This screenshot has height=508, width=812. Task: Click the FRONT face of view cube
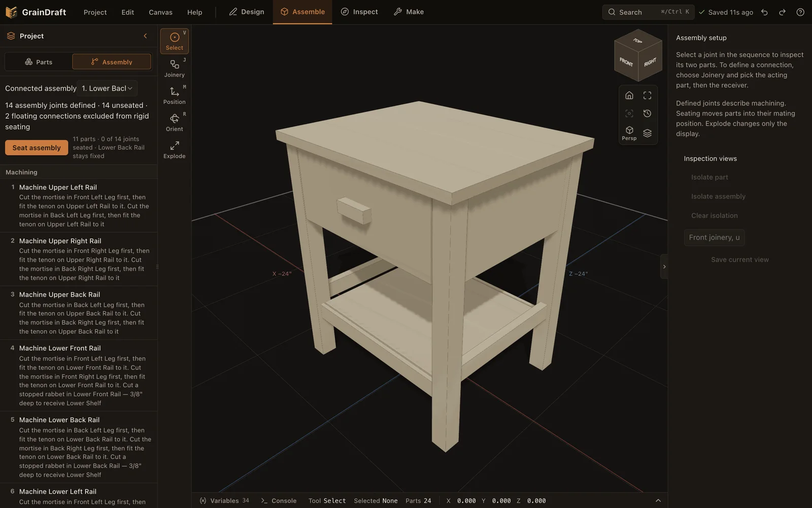point(626,62)
